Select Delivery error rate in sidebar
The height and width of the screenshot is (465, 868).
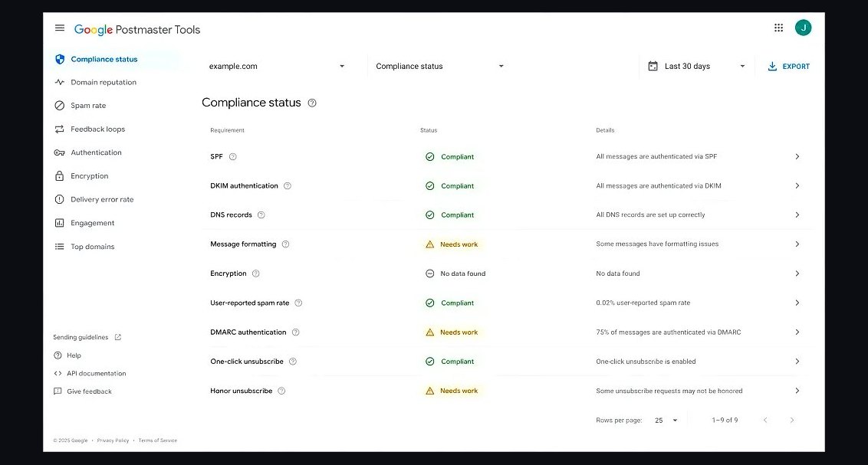click(94, 200)
